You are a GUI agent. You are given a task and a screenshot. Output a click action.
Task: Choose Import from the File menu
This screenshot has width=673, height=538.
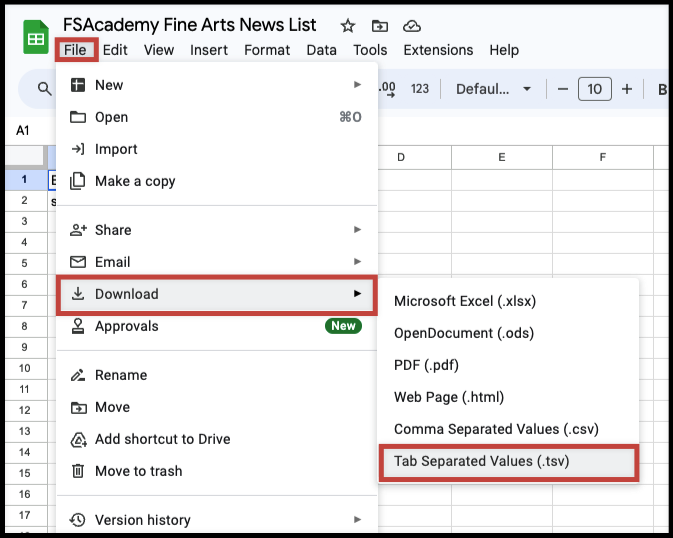tap(217, 149)
